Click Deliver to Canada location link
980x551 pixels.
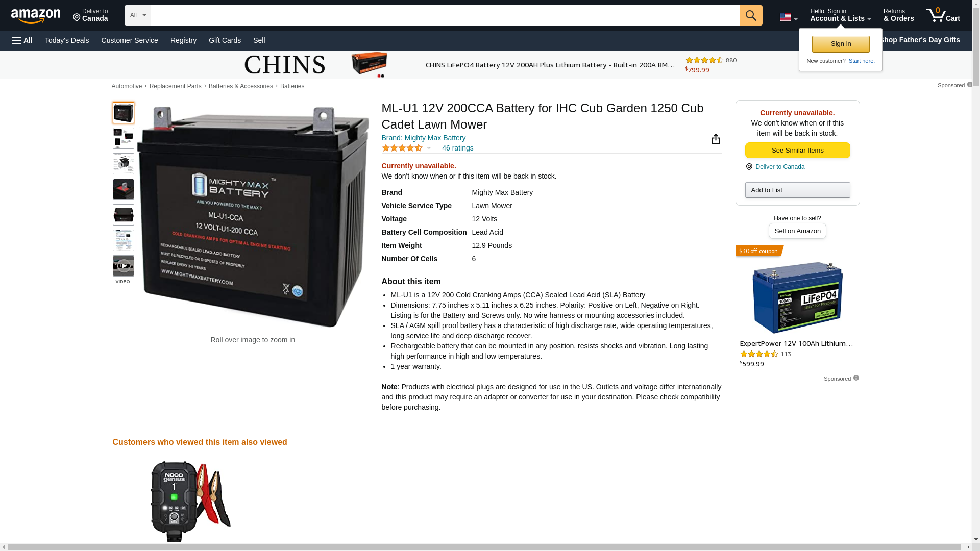click(779, 167)
